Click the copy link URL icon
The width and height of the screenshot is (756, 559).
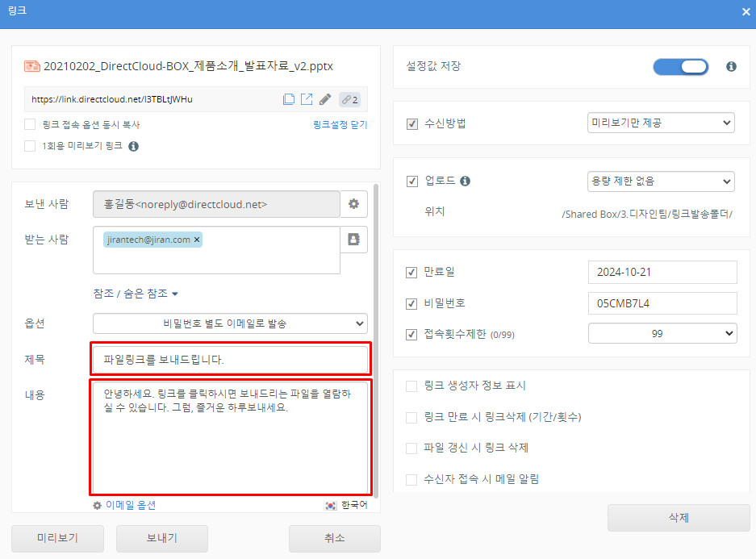[x=288, y=100]
